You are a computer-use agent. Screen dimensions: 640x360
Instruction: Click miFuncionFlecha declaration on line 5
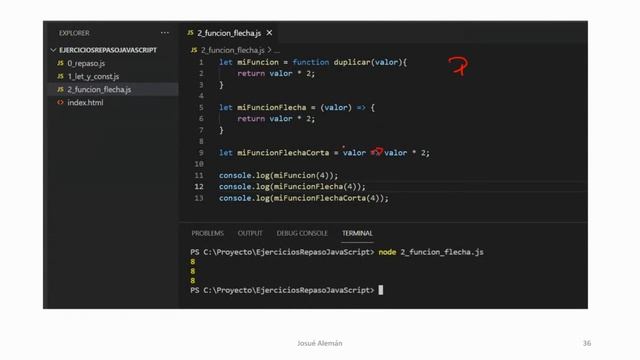(272, 108)
